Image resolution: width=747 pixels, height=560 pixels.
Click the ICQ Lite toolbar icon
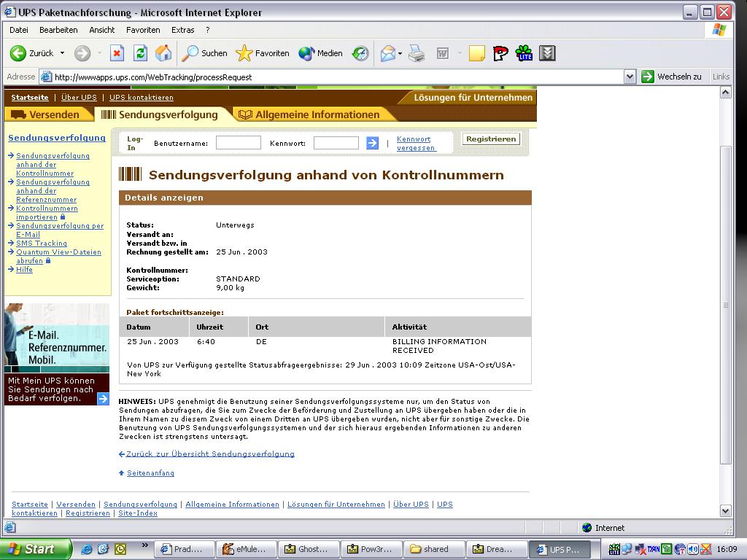tap(524, 53)
